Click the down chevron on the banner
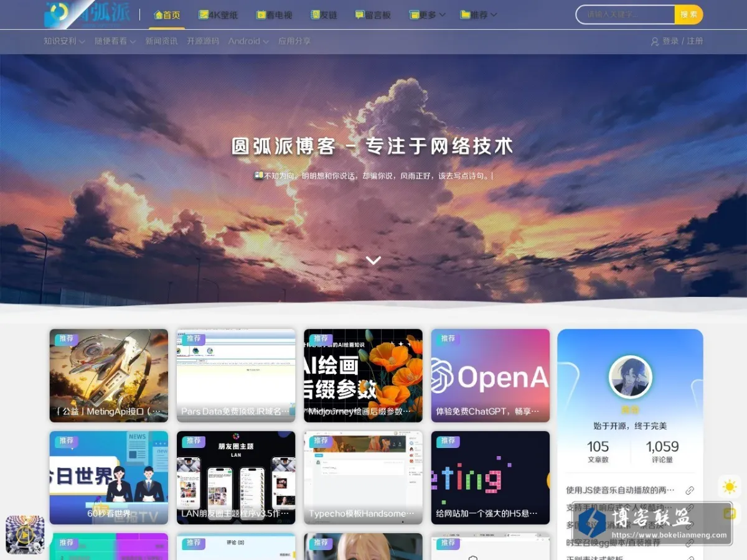The image size is (747, 560). (x=374, y=260)
